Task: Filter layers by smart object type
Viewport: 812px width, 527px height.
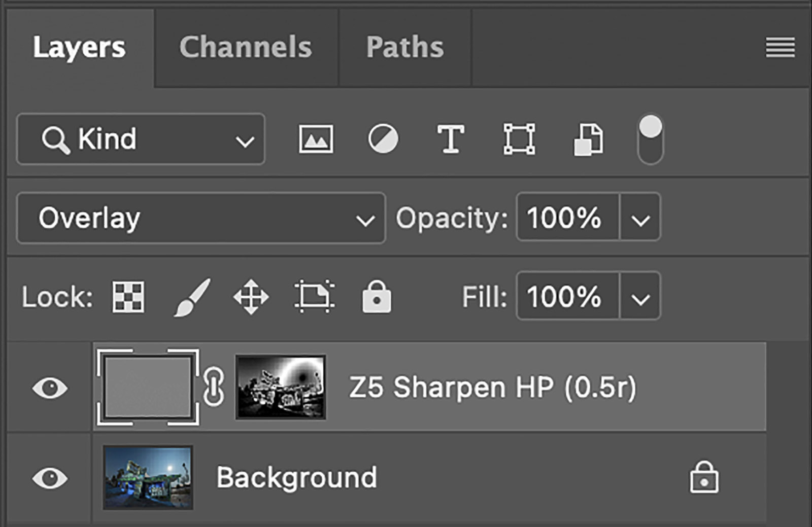Action: tap(588, 139)
